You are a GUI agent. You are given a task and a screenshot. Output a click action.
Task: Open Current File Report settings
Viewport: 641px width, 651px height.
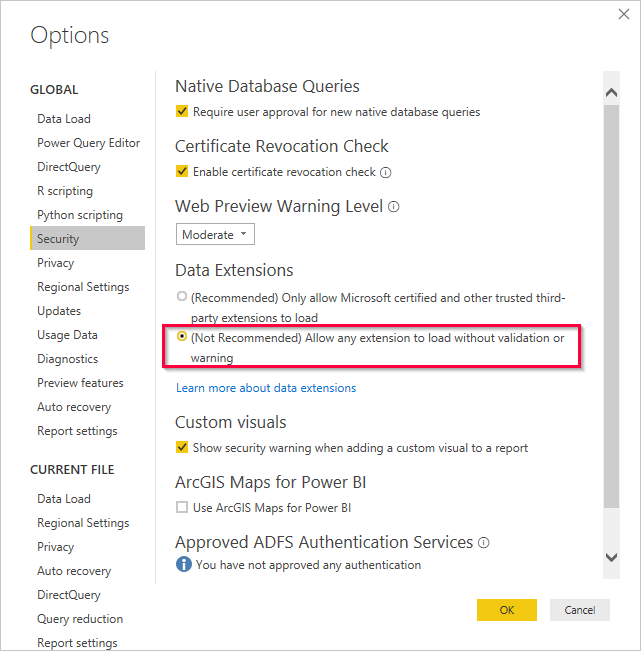point(77,643)
